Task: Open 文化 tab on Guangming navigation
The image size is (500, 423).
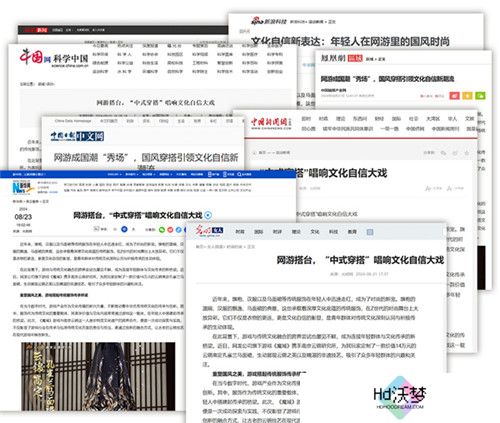Action: coord(315,232)
